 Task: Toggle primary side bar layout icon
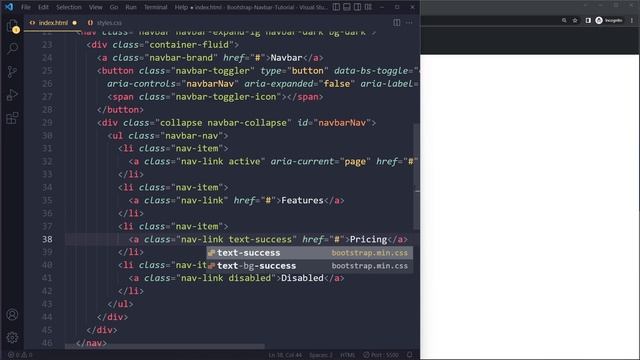point(336,7)
